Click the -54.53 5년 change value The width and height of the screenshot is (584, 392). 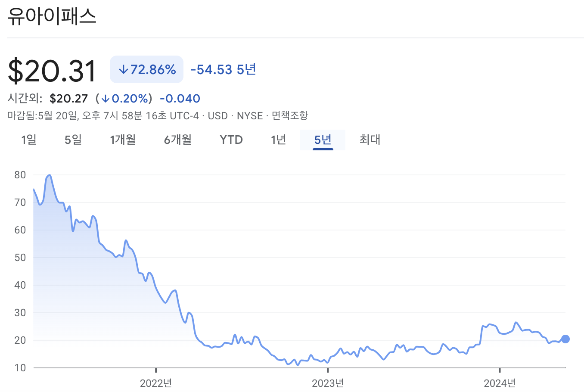click(x=222, y=69)
